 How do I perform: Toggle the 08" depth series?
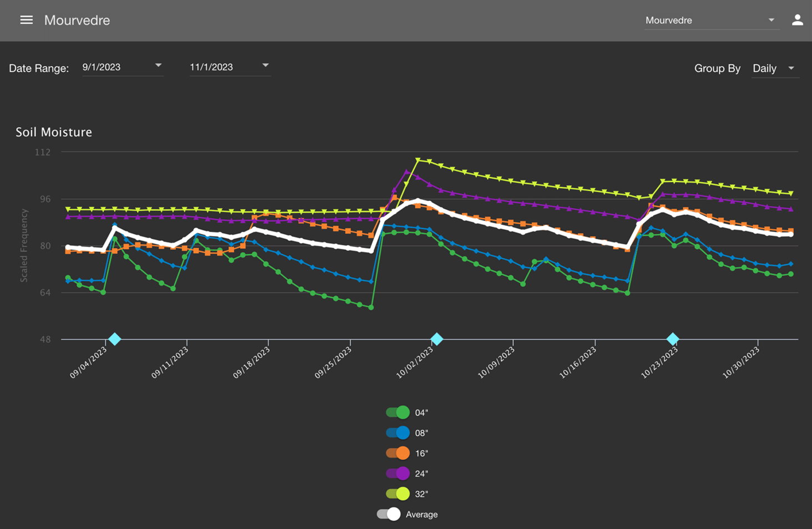(398, 433)
